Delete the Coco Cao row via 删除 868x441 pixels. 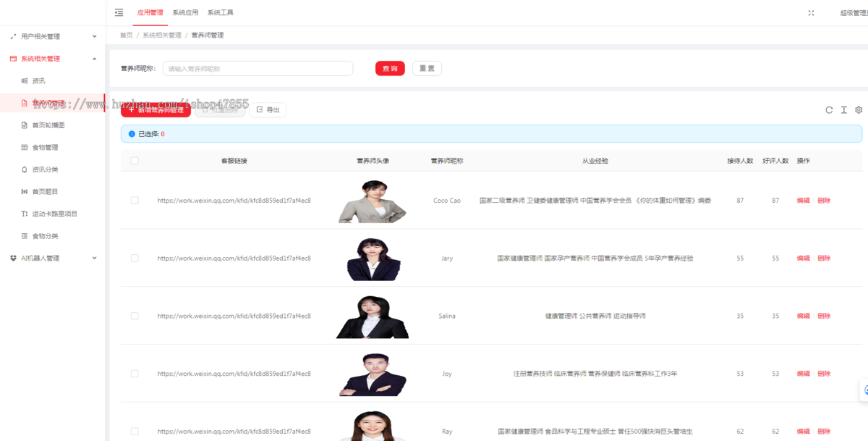click(x=824, y=201)
